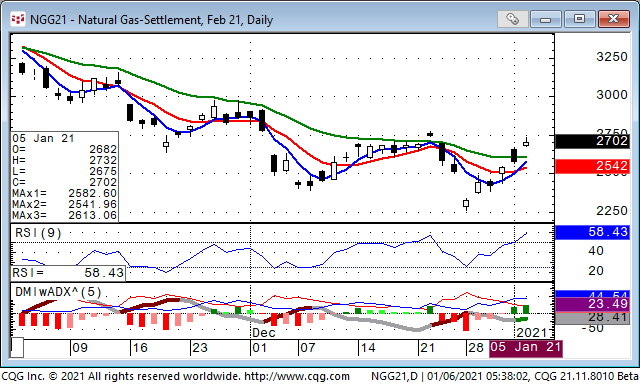
Task: Click the purple 23.49 DMI value tag
Action: tap(592, 304)
